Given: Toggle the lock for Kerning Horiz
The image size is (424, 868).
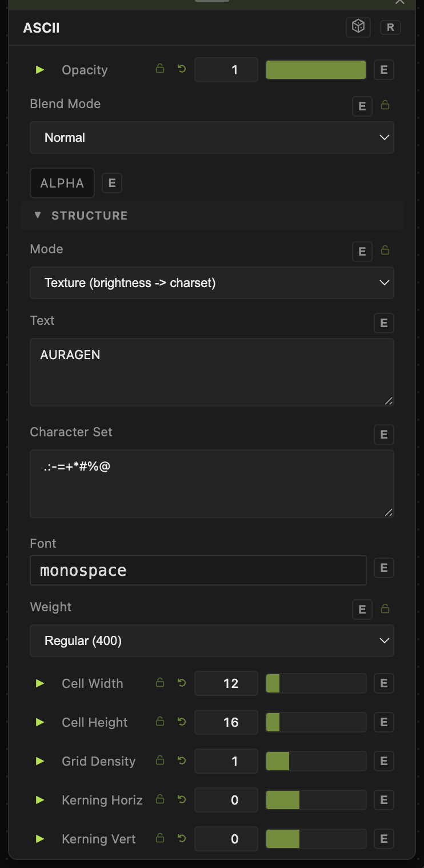Looking at the screenshot, I should coord(160,799).
